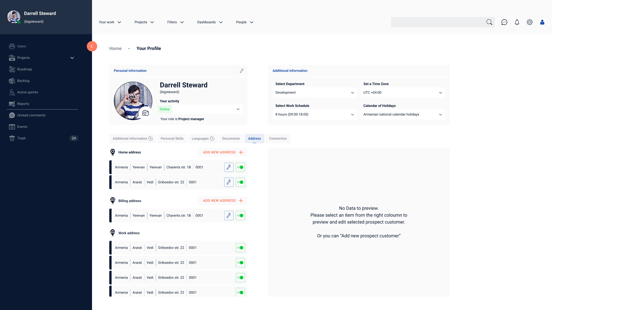This screenshot has height=310, width=644.
Task: Click the profile photo thumbnail
Action: coord(133,101)
